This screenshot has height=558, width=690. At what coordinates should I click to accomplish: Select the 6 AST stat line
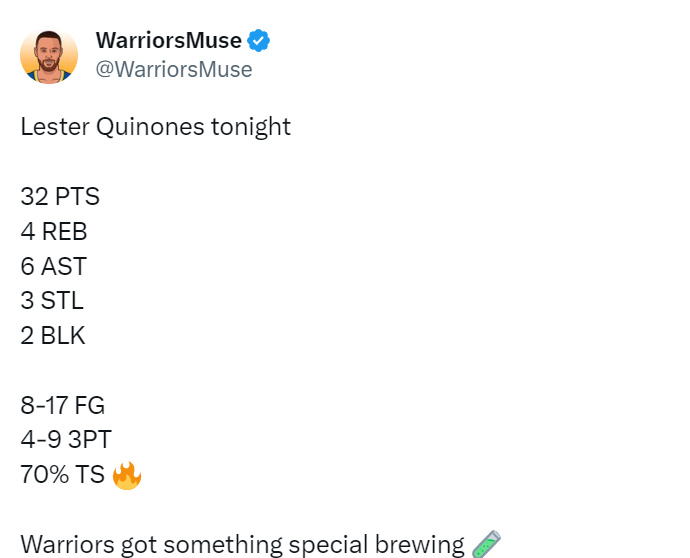click(54, 267)
